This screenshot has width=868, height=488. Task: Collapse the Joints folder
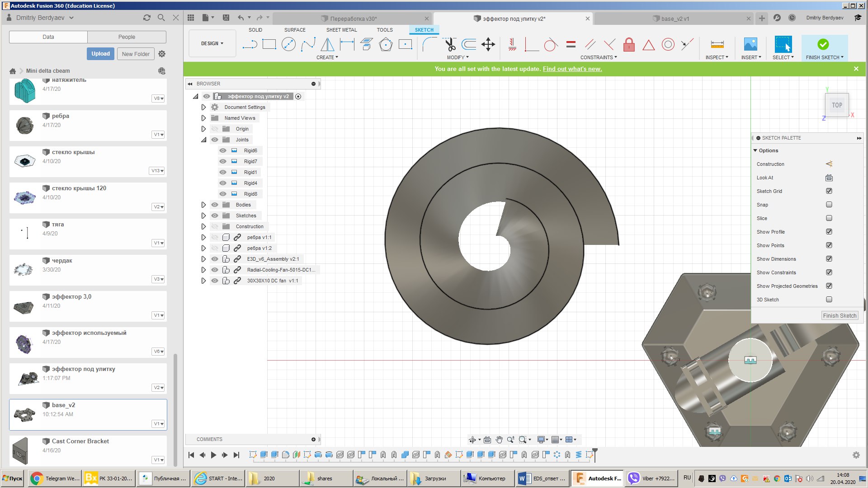[x=203, y=140]
